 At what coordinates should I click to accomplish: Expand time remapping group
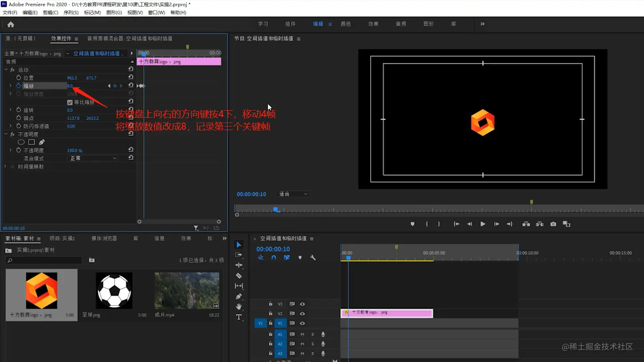(6, 167)
